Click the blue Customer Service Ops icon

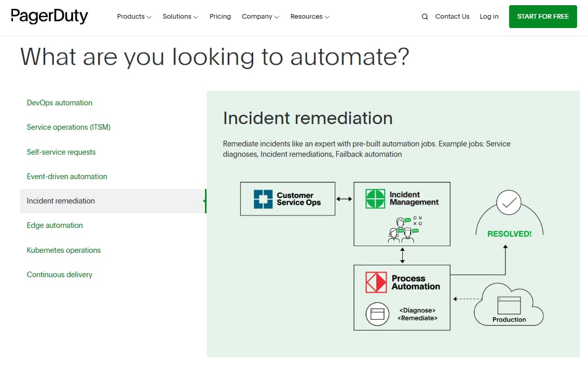click(263, 199)
